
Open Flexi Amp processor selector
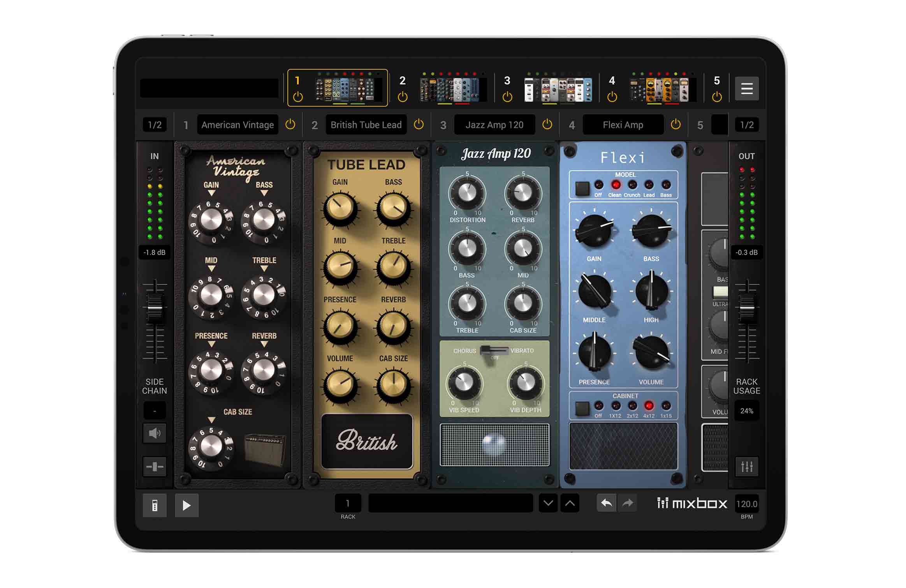(623, 125)
